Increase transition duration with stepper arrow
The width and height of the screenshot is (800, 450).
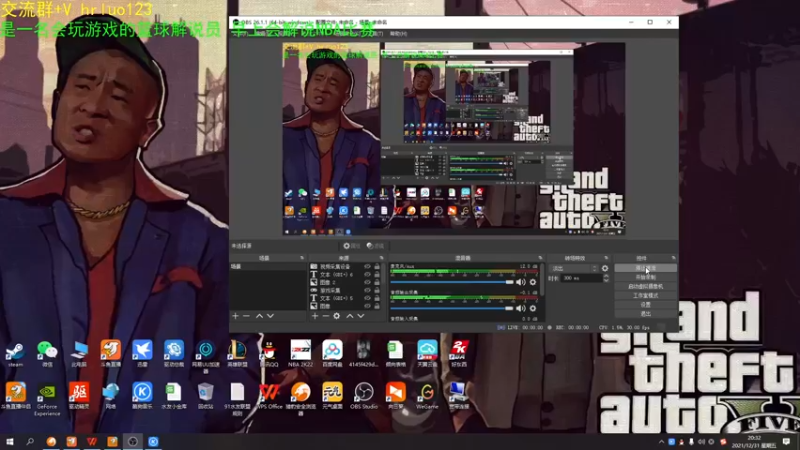point(606,277)
